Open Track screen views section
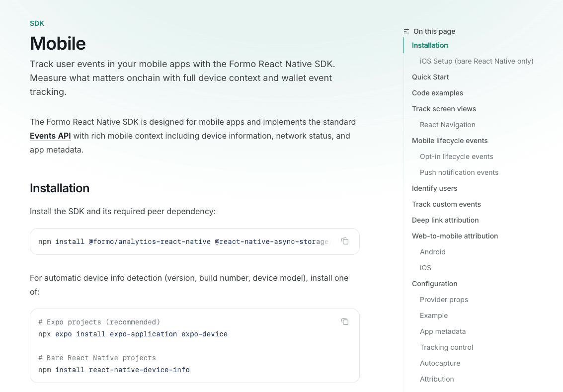Image resolution: width=563 pixels, height=392 pixels. [x=444, y=109]
